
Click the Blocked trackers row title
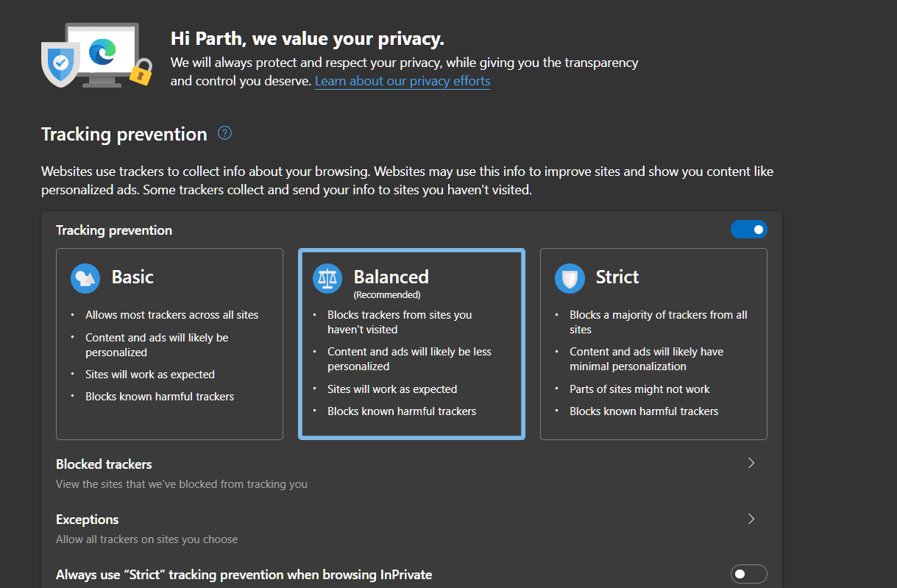point(104,464)
